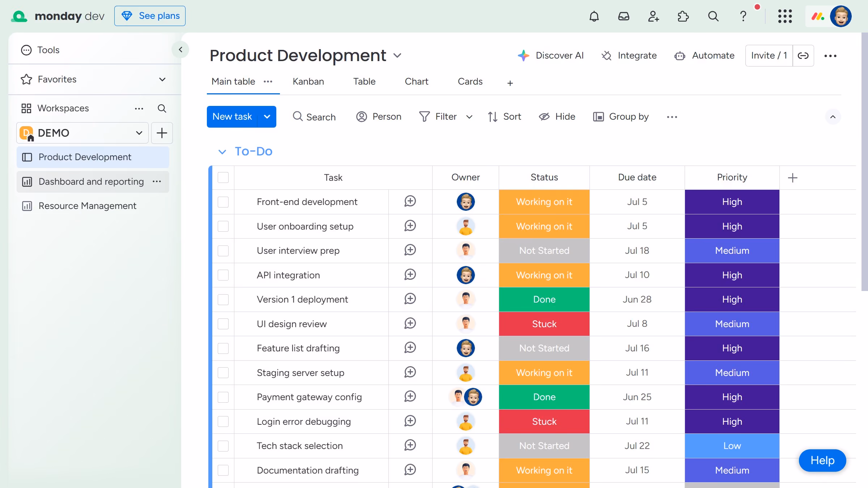Viewport: 868px width, 488px height.
Task: Collapse the board header with up chevron
Action: click(x=833, y=117)
